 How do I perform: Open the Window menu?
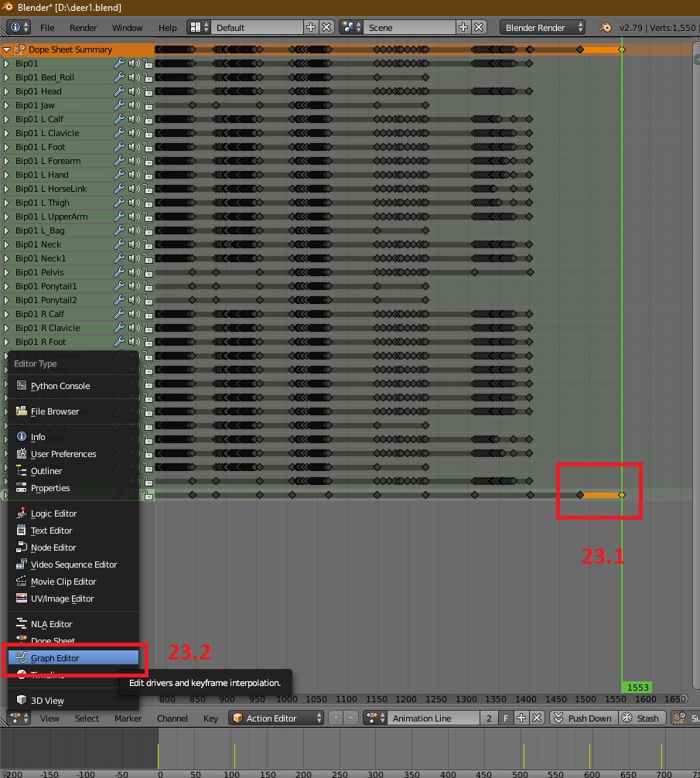pyautogui.click(x=127, y=28)
